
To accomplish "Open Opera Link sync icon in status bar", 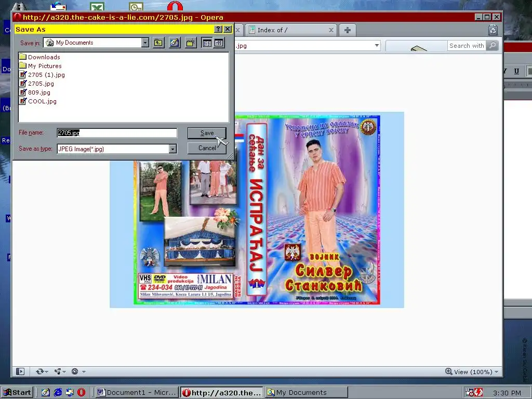I will 42,371.
